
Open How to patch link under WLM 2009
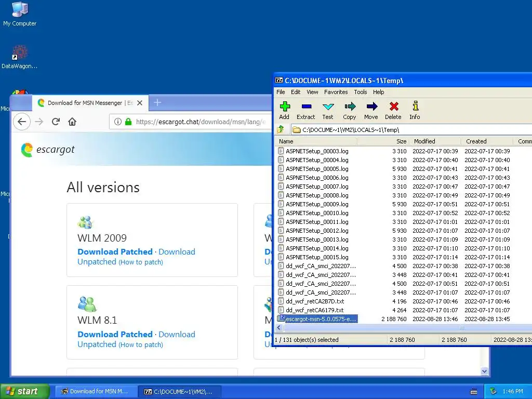[141, 262]
